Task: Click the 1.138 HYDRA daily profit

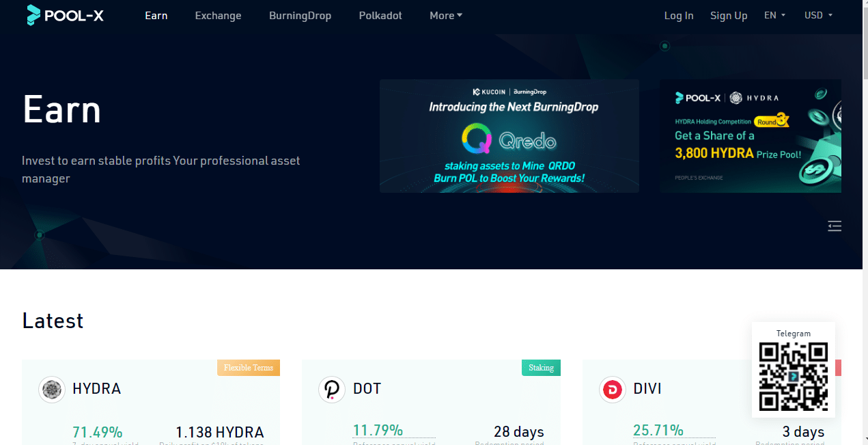Action: coord(220,432)
